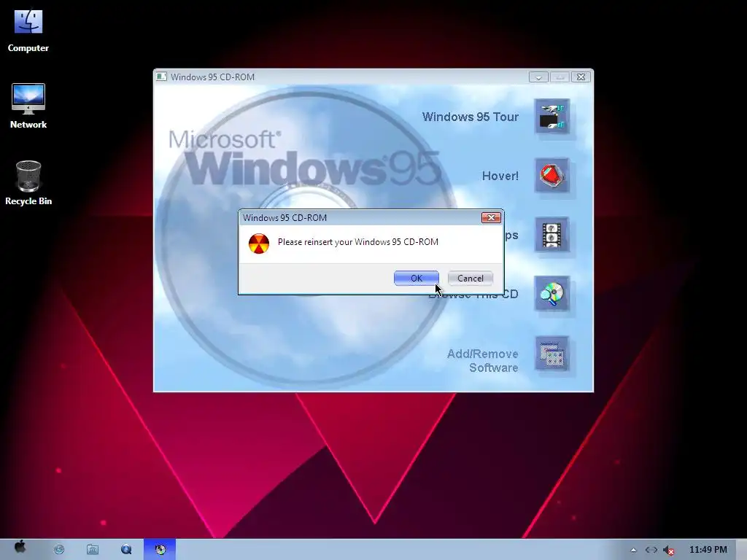The image size is (747, 560).
Task: Open the film strip video clips icon
Action: (x=551, y=235)
